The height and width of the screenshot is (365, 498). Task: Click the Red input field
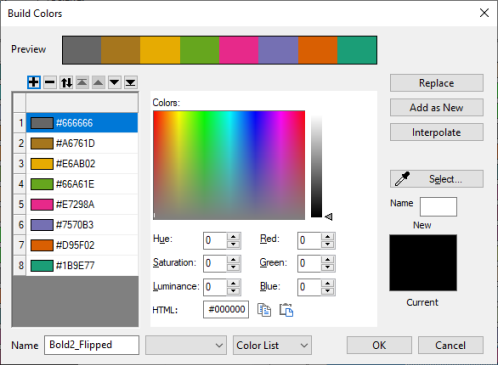(310, 241)
